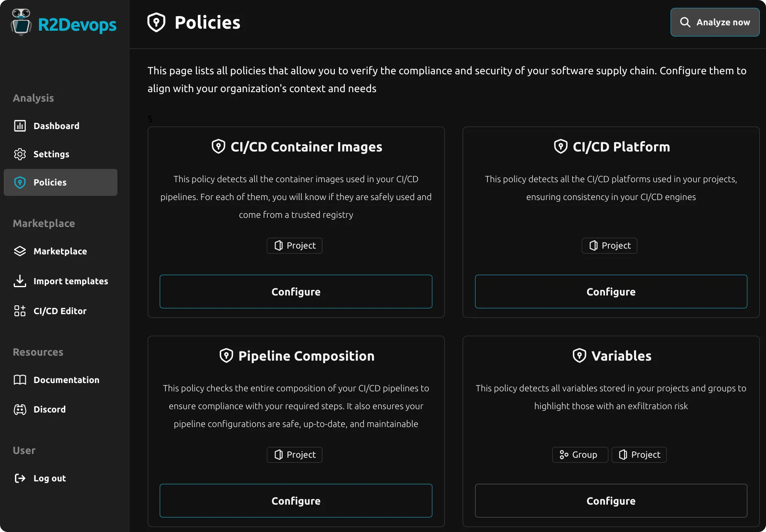Configure the Variables policy
Image resolution: width=766 pixels, height=532 pixels.
click(x=610, y=500)
